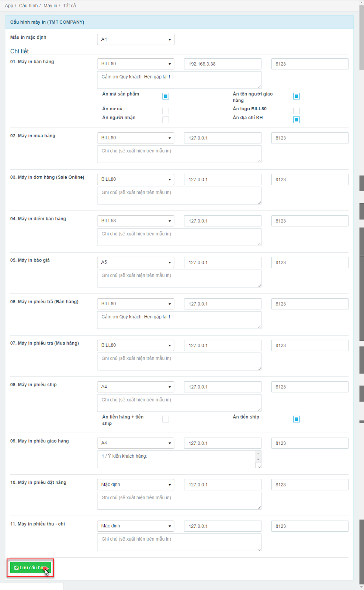Expand the BILL58 paper size dropdown
This screenshot has height=590, width=364.
click(136, 221)
